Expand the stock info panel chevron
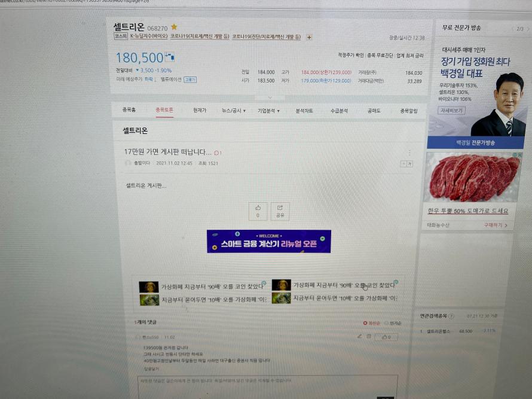Screen dimensions: 532x399 point(270,98)
